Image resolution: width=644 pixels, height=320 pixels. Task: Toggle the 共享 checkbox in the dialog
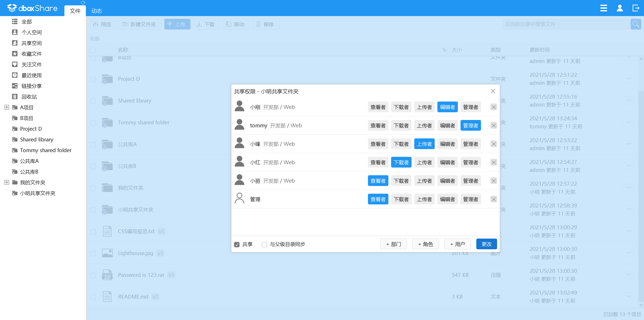tap(237, 245)
